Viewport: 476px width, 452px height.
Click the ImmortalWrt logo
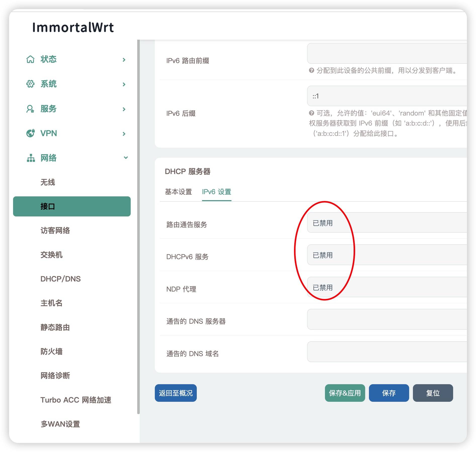point(73,27)
